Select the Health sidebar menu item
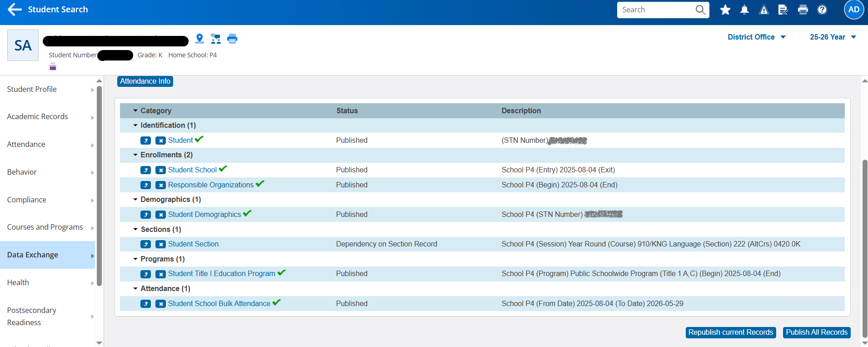The height and width of the screenshot is (347, 868). [18, 282]
